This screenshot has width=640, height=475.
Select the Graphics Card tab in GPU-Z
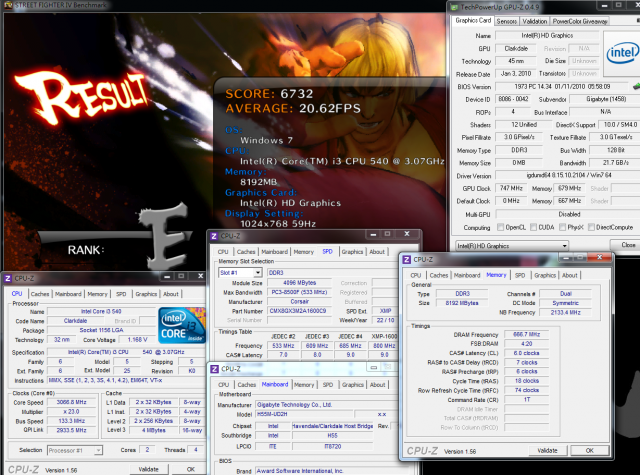pos(473,20)
